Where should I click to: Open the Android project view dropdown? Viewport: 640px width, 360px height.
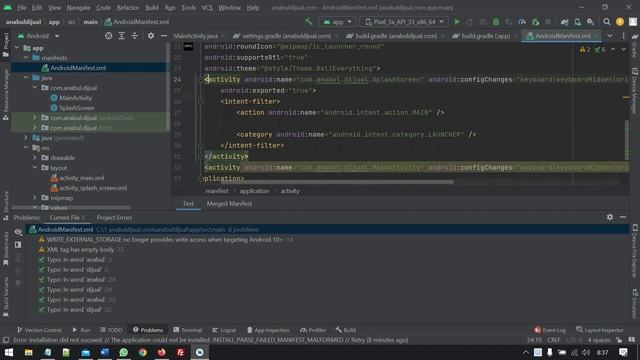click(x=39, y=36)
